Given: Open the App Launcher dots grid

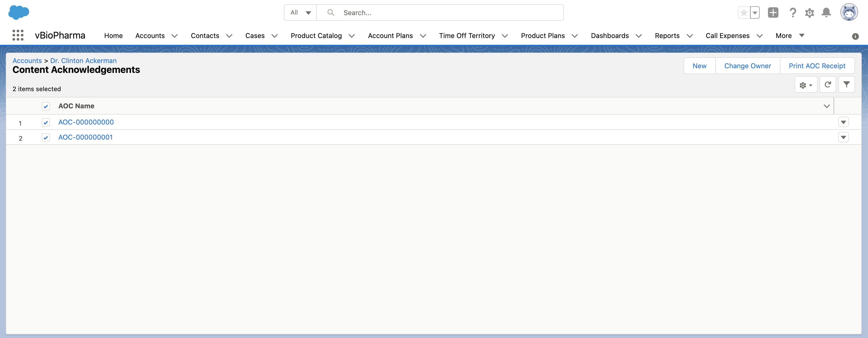Looking at the screenshot, I should [18, 35].
